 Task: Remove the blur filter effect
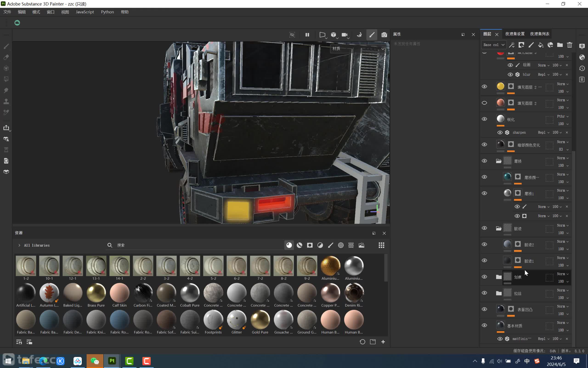567,75
